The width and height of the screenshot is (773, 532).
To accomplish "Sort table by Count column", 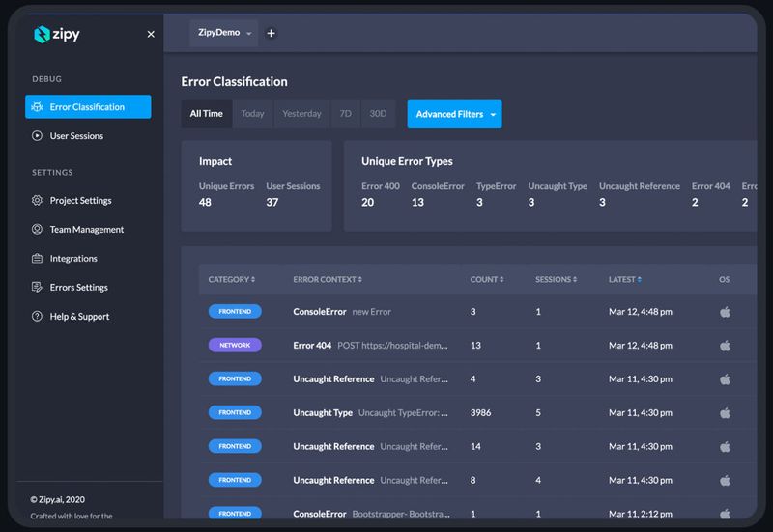I will (486, 280).
